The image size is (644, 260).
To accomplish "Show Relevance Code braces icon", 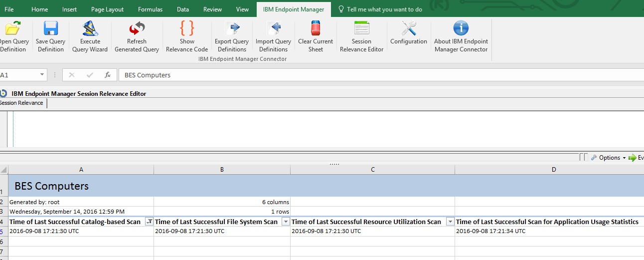I will (187, 28).
